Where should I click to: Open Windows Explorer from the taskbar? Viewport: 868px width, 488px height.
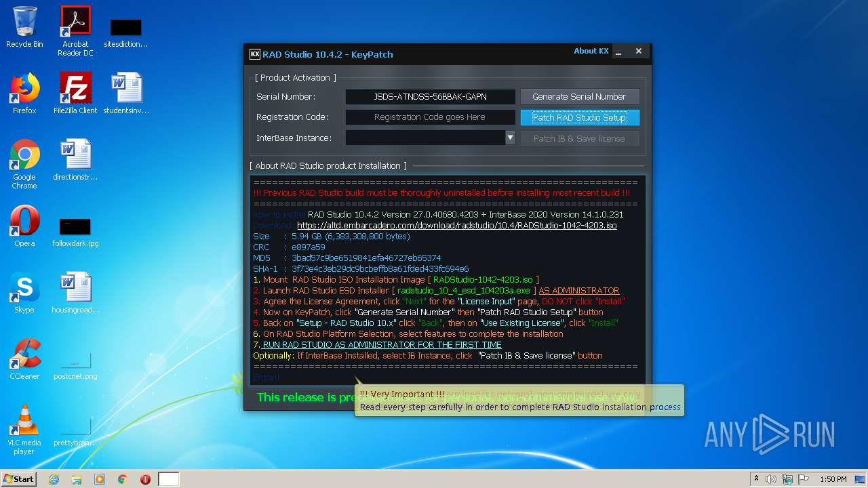click(x=77, y=479)
